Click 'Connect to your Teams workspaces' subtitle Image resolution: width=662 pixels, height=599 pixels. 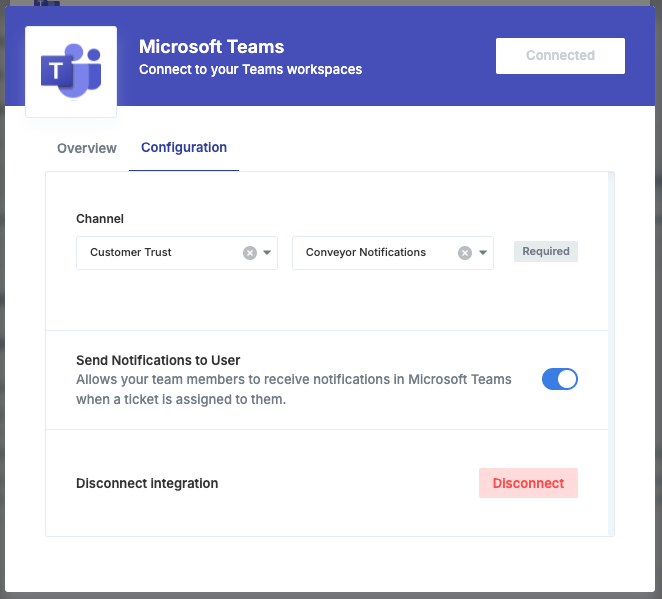pyautogui.click(x=250, y=69)
